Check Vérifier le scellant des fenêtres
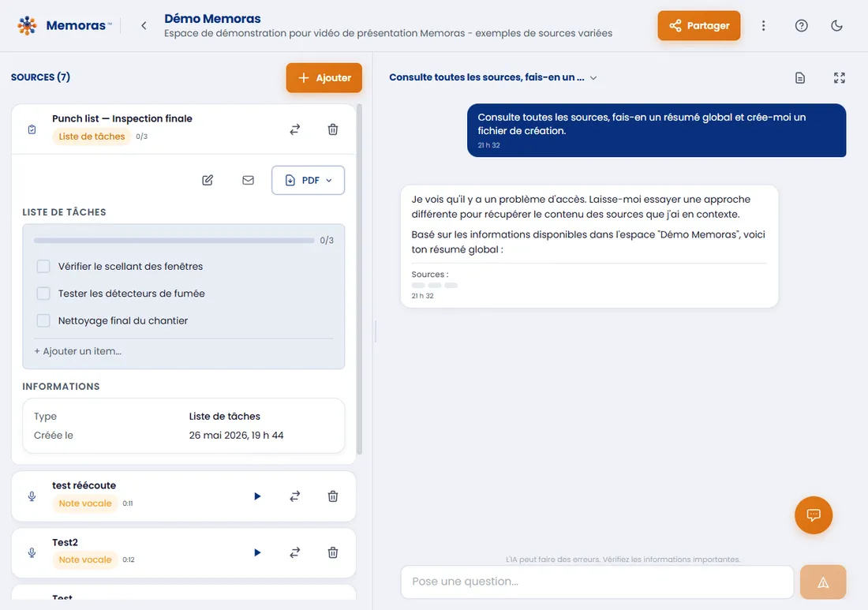The image size is (868, 610). [x=43, y=266]
